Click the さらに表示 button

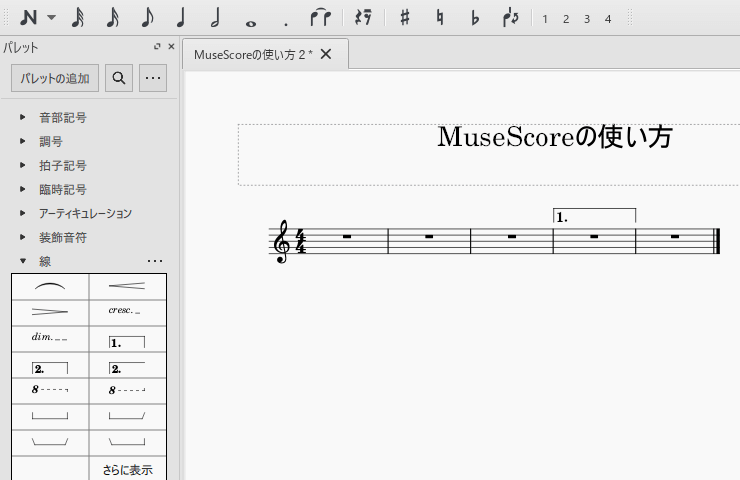click(127, 470)
